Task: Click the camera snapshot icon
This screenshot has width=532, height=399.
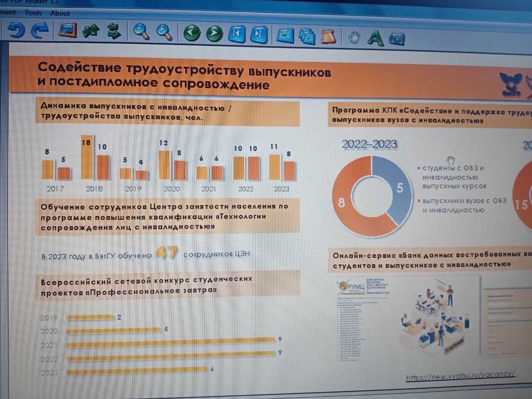Action: 397,39
